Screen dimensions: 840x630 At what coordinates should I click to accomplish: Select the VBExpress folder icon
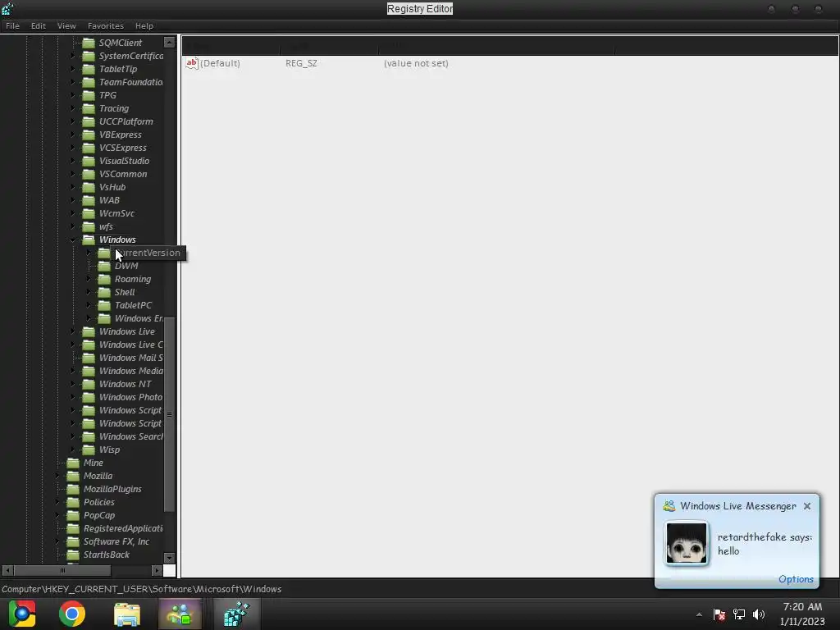89,135
